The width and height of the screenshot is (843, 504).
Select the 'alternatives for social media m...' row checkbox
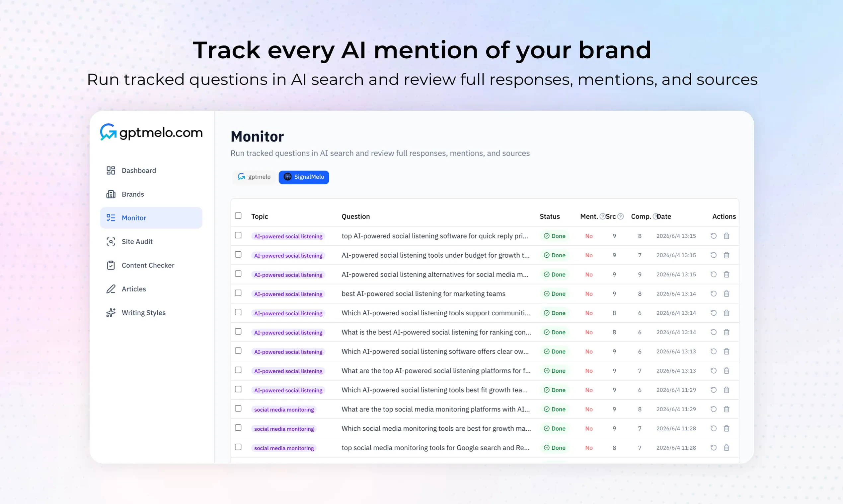click(238, 274)
